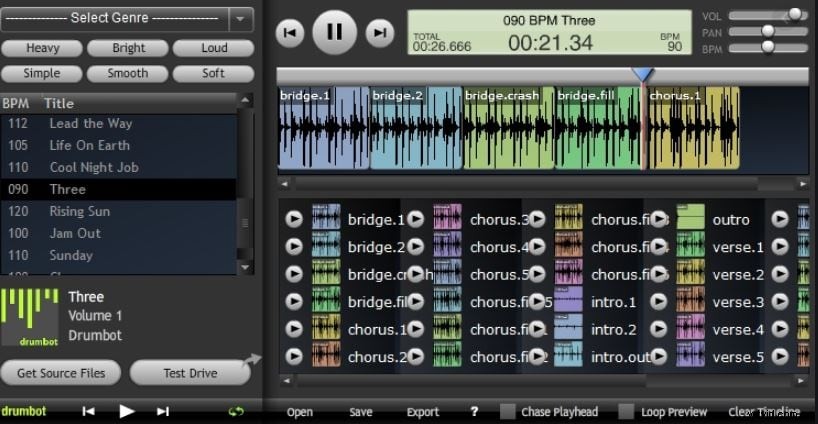
Task: Play the verse.2 loop preview
Action: click(x=659, y=274)
